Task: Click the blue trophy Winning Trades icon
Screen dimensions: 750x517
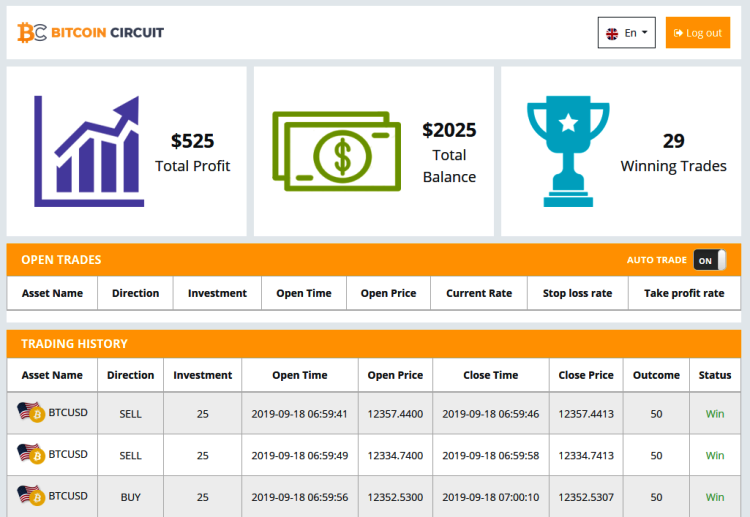Action: coord(568,151)
